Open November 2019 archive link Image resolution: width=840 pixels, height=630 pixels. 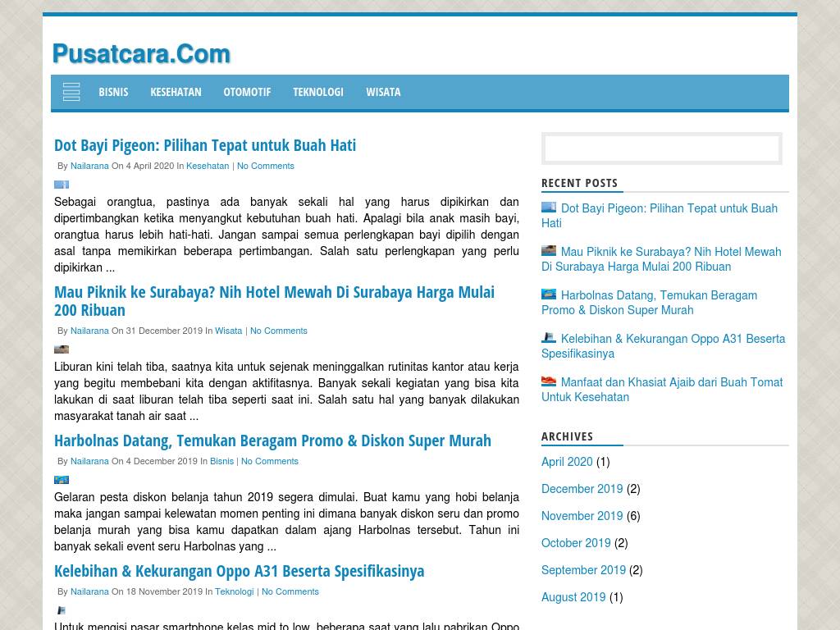point(582,516)
